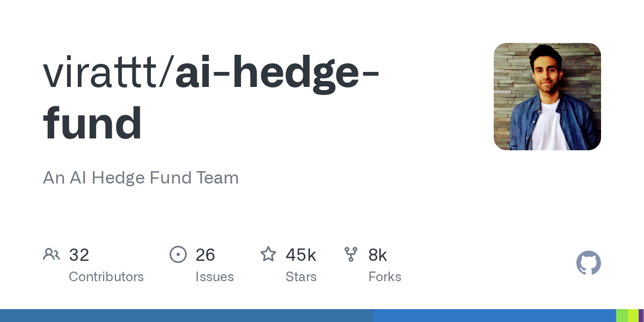The image size is (644, 322).
Task: Click the lighter blue language bar segment
Action: 494,316
